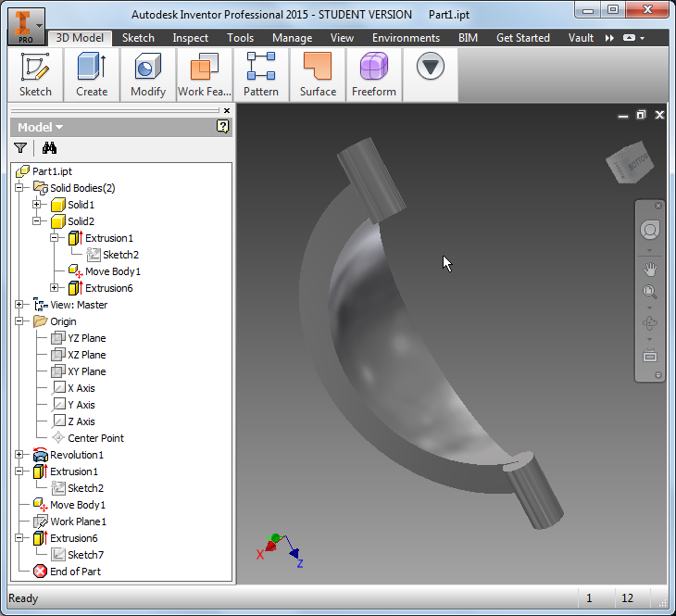Open the Modify panel
The height and width of the screenshot is (616, 676).
(148, 75)
